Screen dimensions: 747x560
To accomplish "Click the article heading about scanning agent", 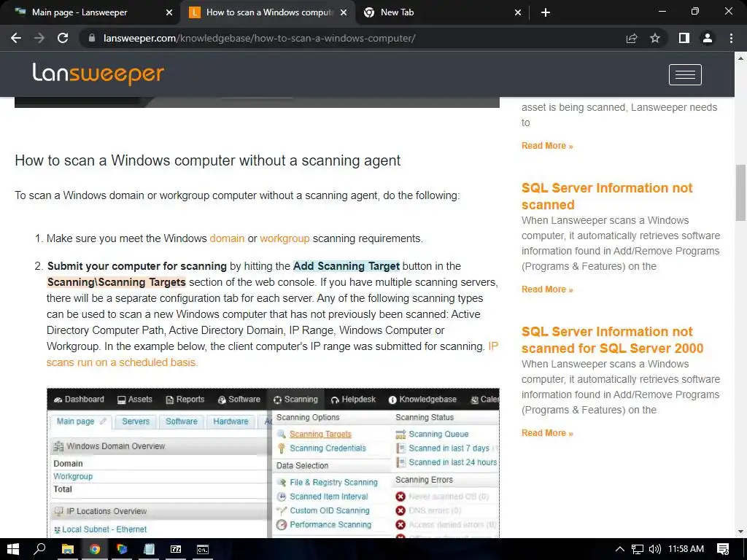I will (x=208, y=160).
